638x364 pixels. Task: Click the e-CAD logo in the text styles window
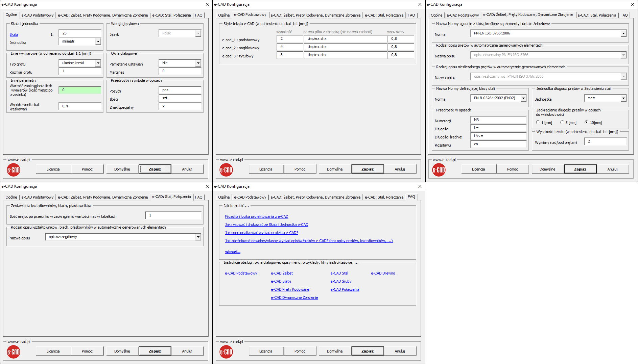point(226,170)
